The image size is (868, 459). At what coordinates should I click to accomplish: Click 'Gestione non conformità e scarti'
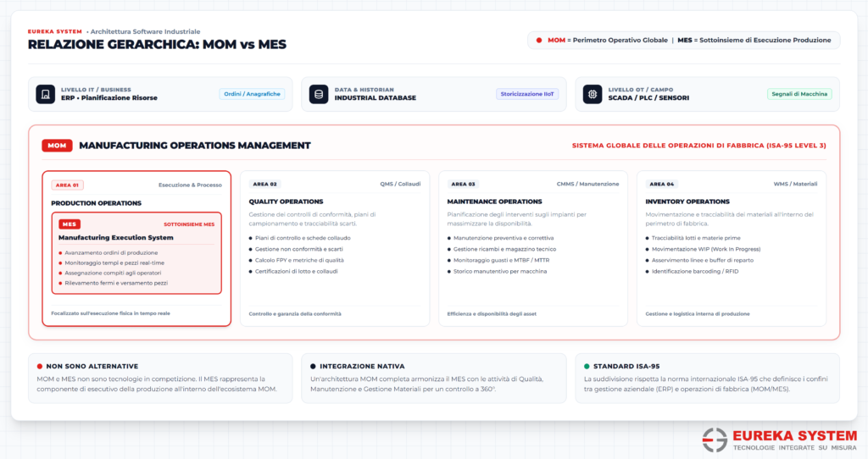coord(299,249)
